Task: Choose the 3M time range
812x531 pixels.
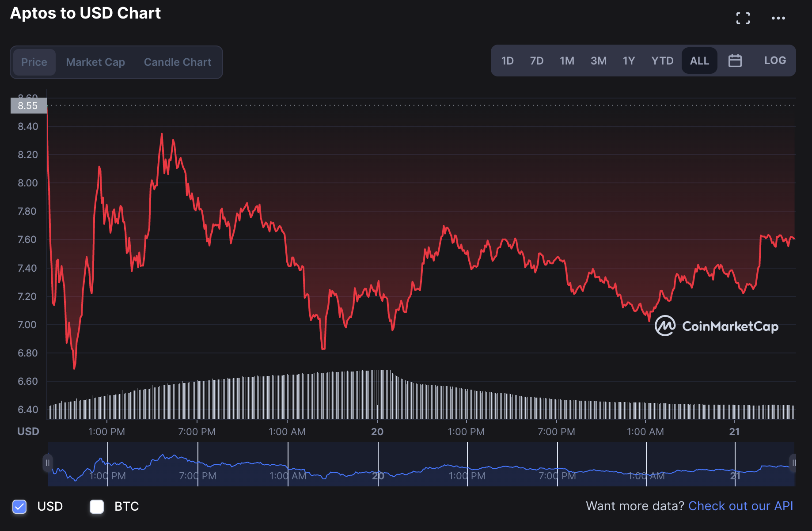Action: pyautogui.click(x=599, y=61)
